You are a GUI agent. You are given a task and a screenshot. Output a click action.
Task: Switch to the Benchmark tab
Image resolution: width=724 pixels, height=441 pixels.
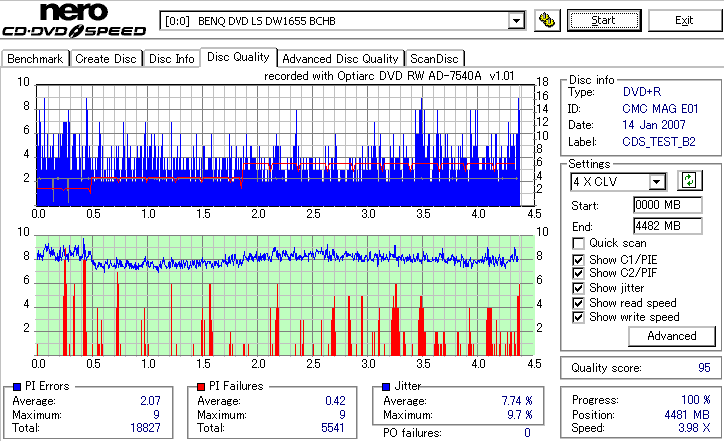click(35, 59)
